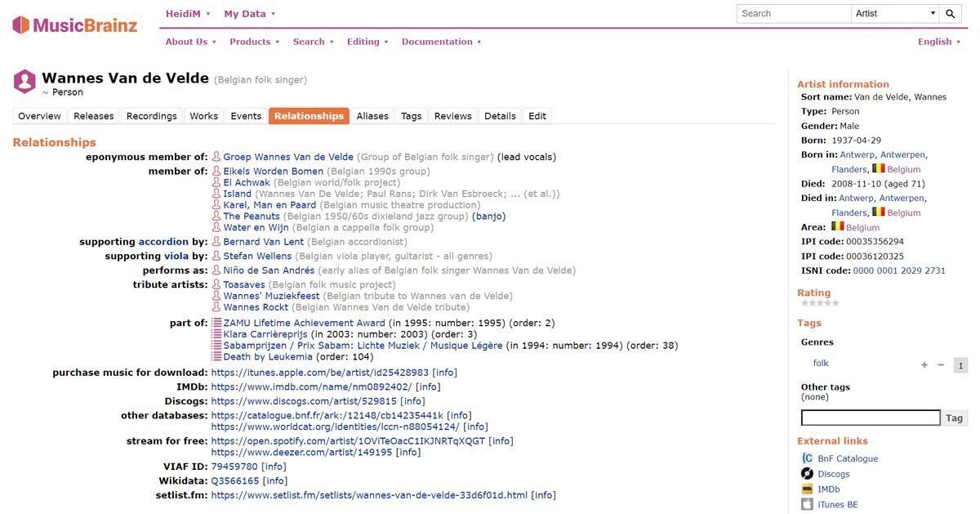The image size is (980, 514).
Task: Focus the Search input box
Action: 793,14
